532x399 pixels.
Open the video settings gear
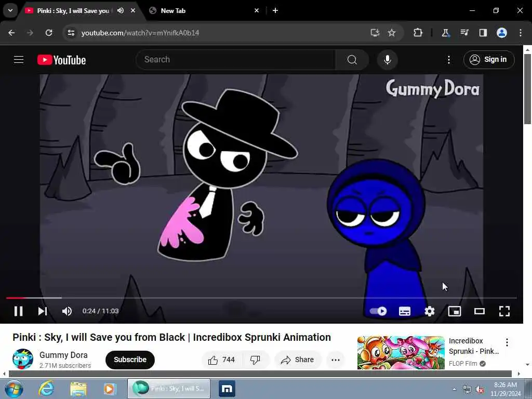pos(430,311)
